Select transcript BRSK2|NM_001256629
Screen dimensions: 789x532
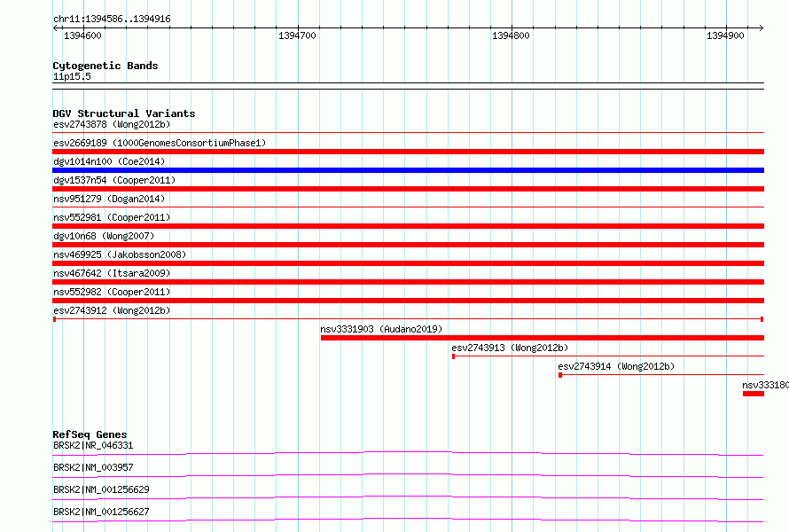point(101,489)
